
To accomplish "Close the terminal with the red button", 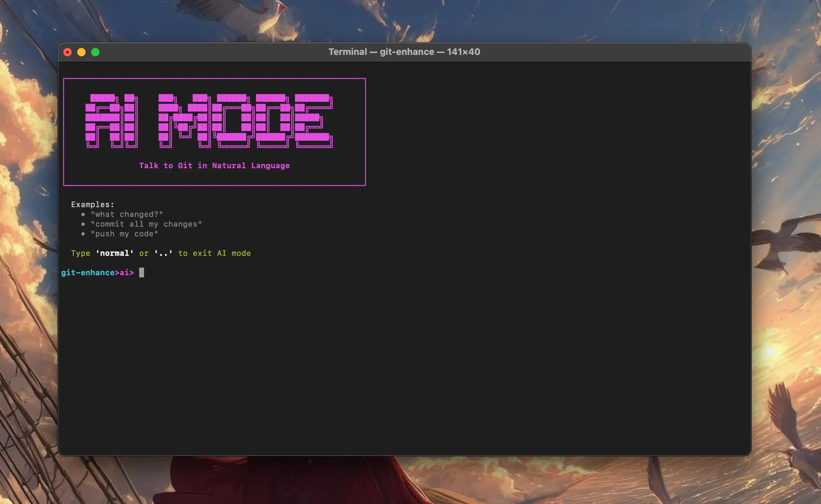I will point(67,52).
